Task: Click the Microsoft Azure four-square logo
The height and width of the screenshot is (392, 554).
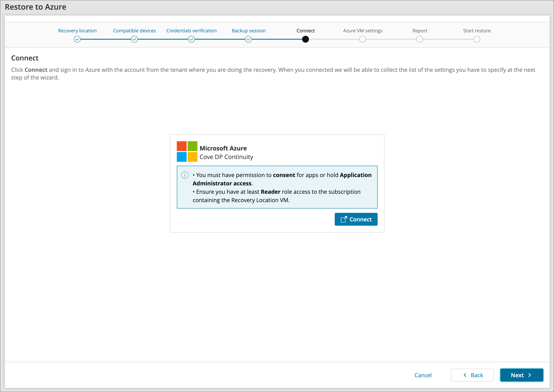Action: 187,152
